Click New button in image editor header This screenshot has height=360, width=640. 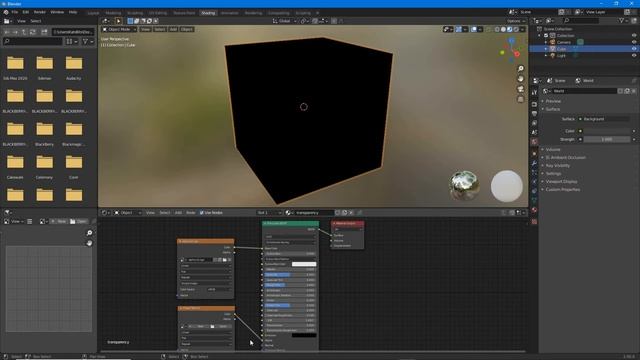pos(59,221)
